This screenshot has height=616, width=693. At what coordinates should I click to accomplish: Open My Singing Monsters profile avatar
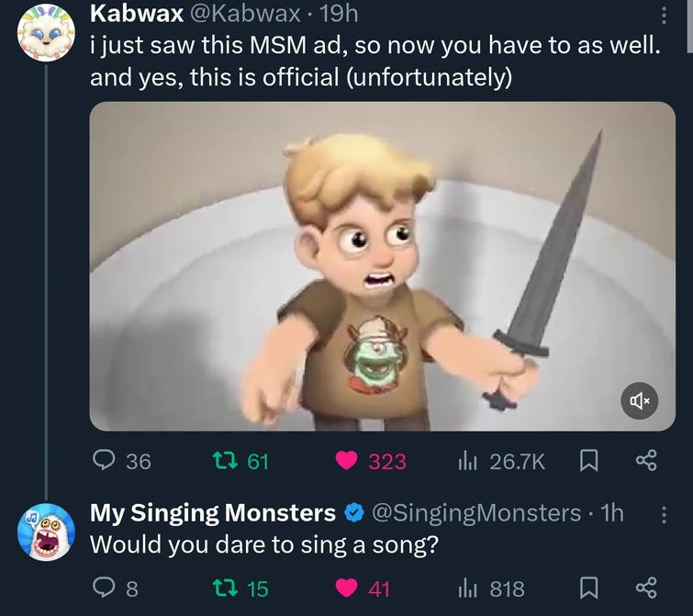(x=45, y=532)
